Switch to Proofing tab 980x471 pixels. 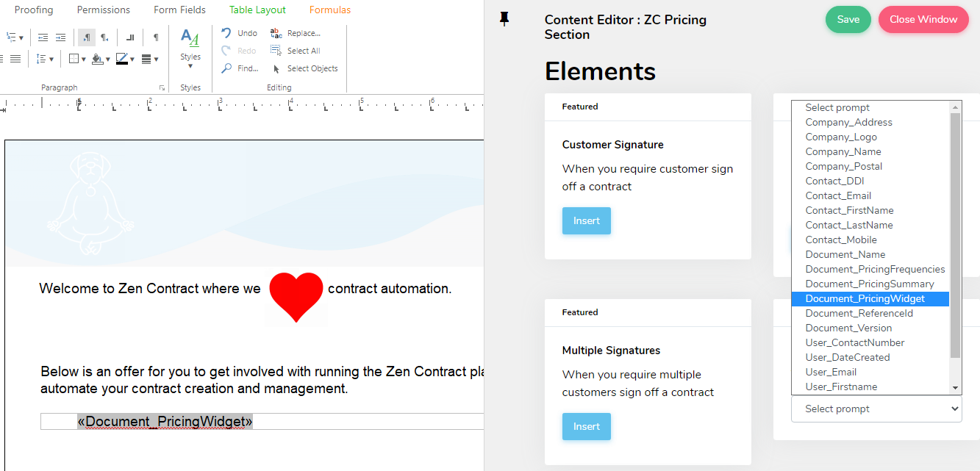tap(34, 10)
